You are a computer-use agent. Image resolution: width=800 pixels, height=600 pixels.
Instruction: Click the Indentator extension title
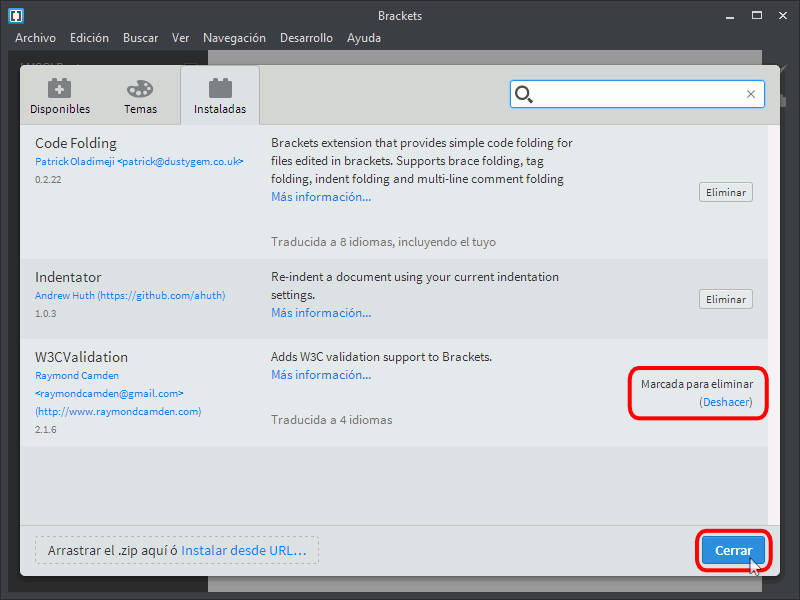click(68, 277)
